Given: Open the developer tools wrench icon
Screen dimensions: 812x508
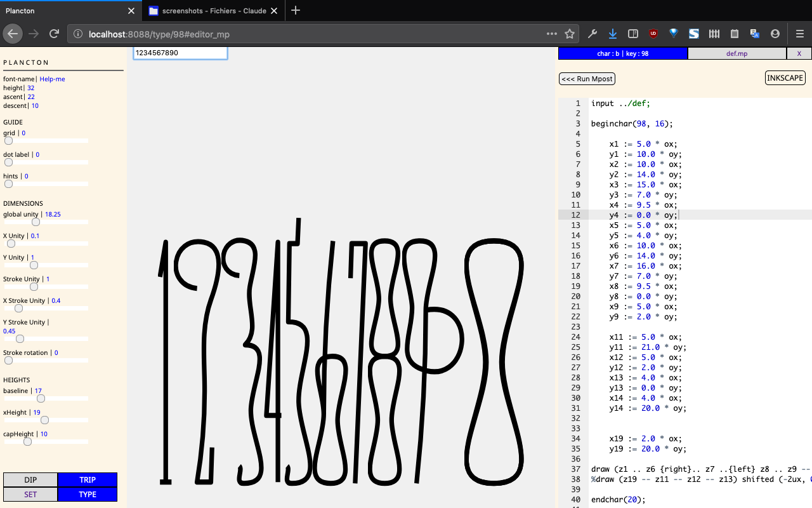Looking at the screenshot, I should point(593,34).
